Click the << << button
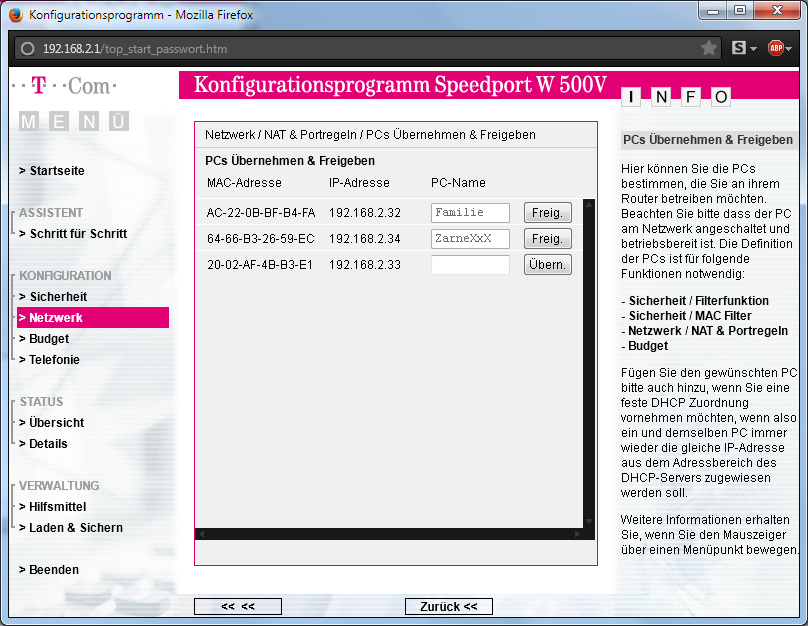Viewport: 808px width, 626px height. (x=238, y=606)
